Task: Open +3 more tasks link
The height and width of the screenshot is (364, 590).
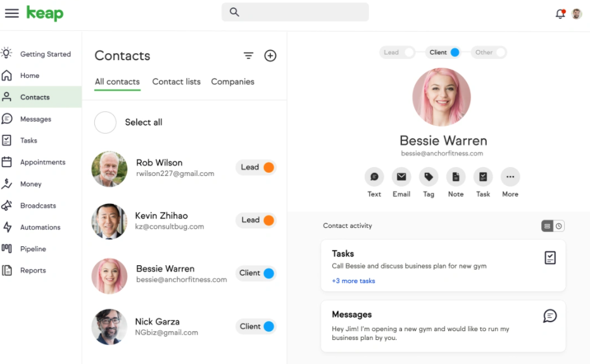Action: point(353,281)
